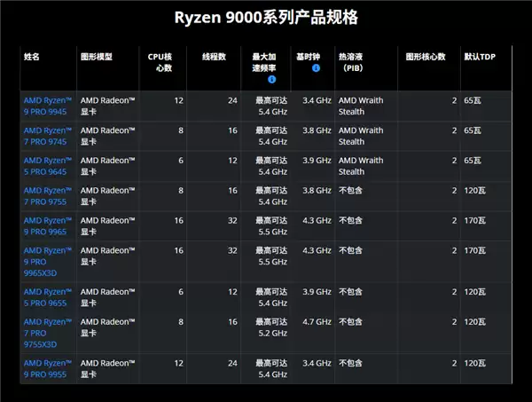Select 3.4 GHz base clock in 9945 row
This screenshot has height=402, width=532.
317,100
